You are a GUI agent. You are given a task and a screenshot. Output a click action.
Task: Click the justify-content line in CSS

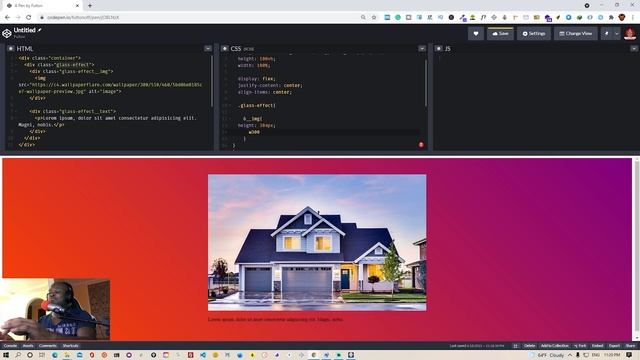tap(270, 85)
